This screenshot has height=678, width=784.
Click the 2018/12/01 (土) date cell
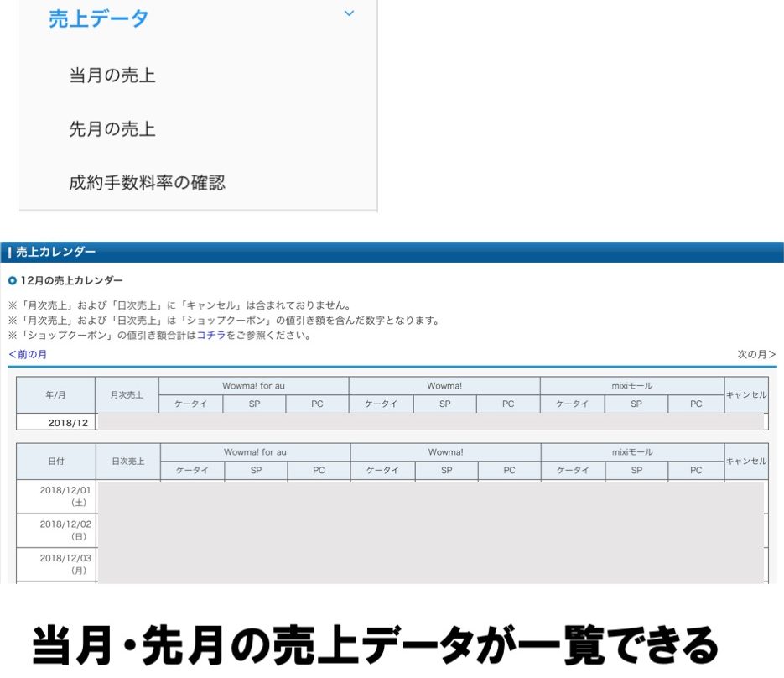pos(56,497)
